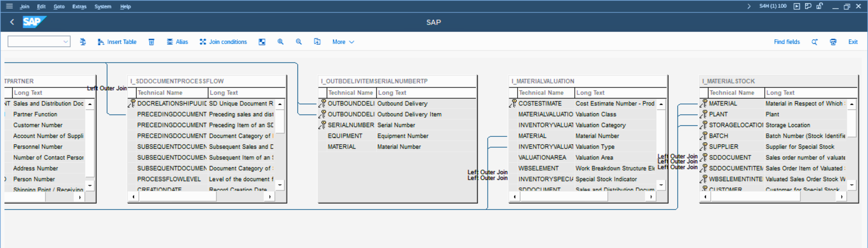Click the balance scale check icon
868x248 pixels.
pos(83,42)
